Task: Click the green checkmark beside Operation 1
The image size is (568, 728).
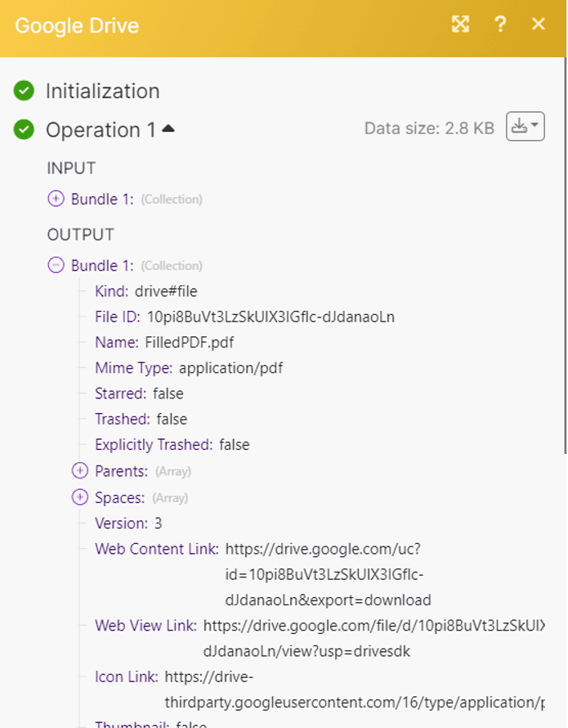Action: (24, 129)
